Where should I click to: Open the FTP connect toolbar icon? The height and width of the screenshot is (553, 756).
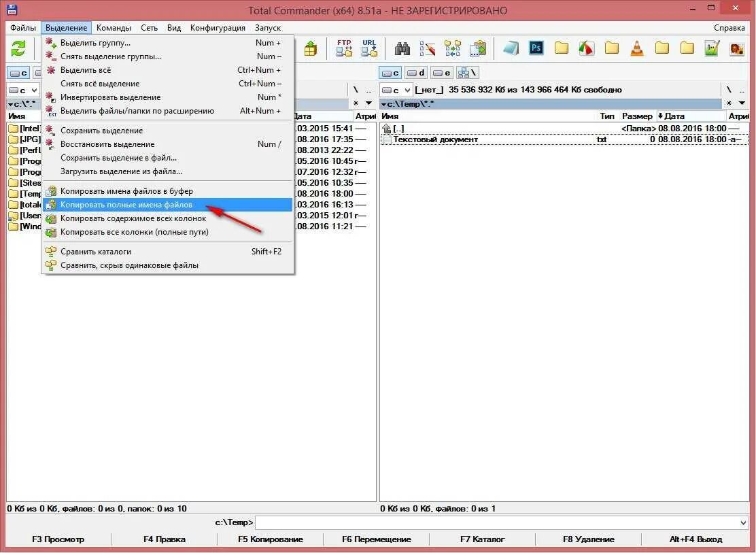pyautogui.click(x=344, y=48)
